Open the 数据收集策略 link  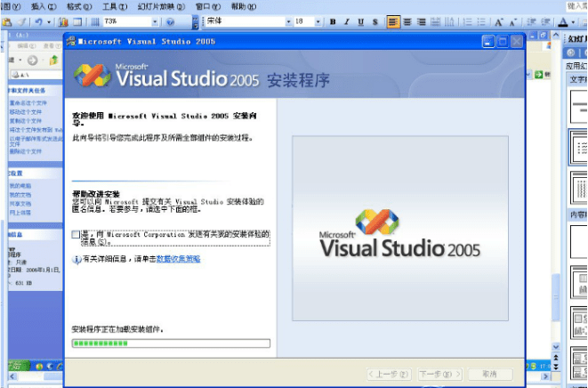point(178,259)
